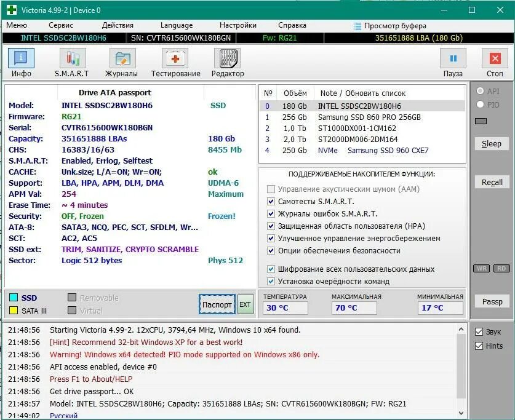Click the Sleep button
The image size is (515, 420).
[x=492, y=144]
